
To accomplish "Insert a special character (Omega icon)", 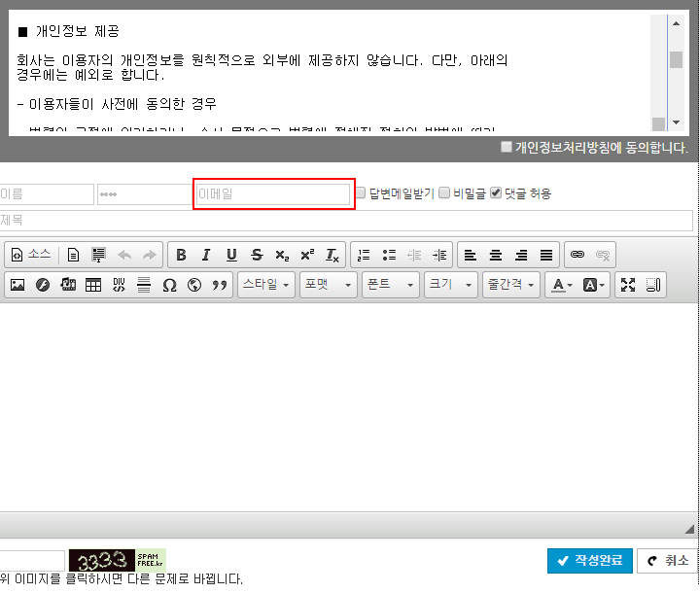I will point(169,285).
